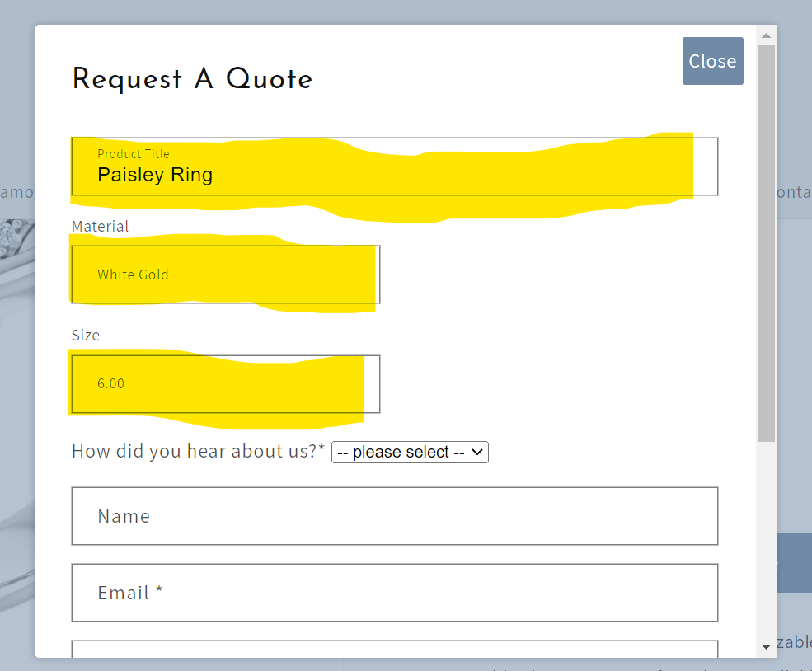Click the scrollbar track below the thumb
Viewport: 812px width, 671px height.
pyautogui.click(x=766, y=536)
